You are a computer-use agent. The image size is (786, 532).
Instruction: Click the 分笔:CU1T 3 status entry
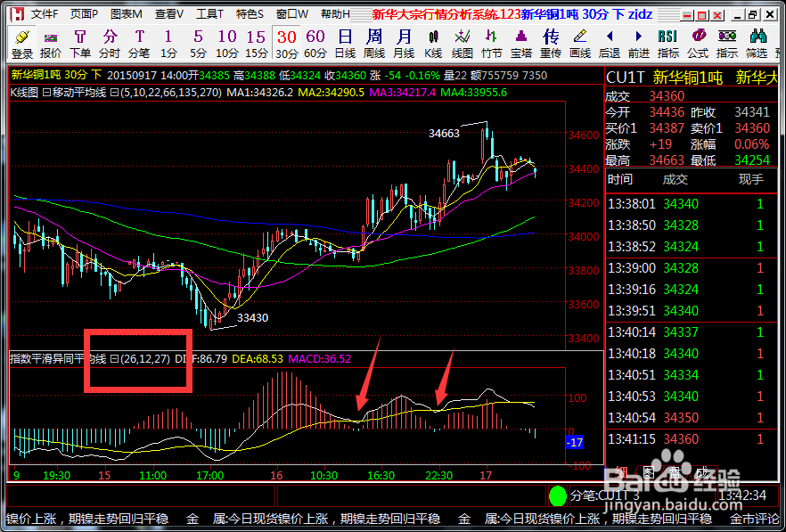[x=605, y=495]
